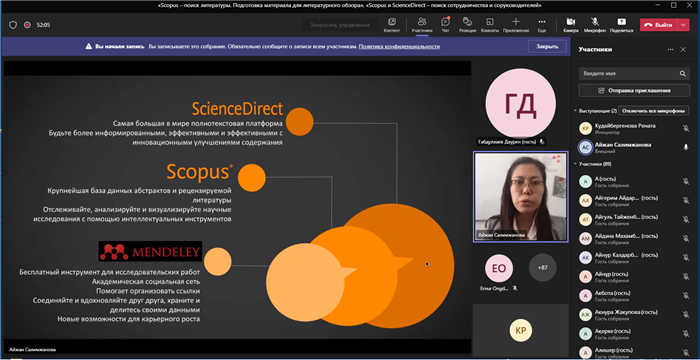Click Отправка приглашения (Send invite) button
This screenshot has width=700, height=360.
634,90
